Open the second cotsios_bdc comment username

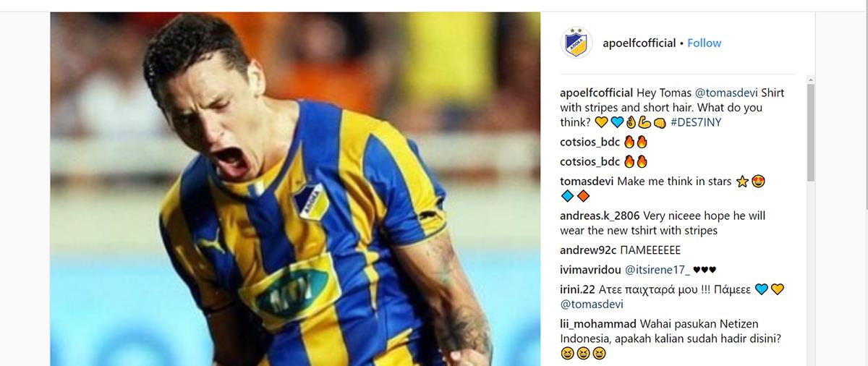tap(590, 161)
